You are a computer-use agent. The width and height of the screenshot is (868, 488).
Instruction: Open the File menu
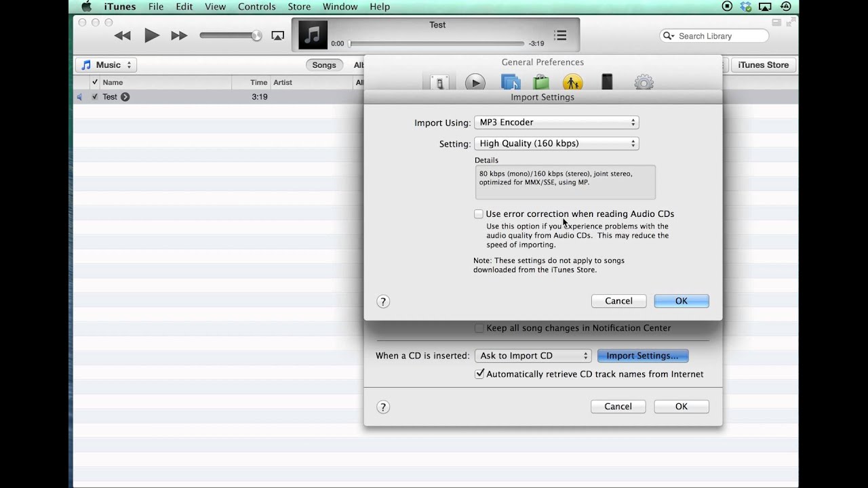pos(156,7)
